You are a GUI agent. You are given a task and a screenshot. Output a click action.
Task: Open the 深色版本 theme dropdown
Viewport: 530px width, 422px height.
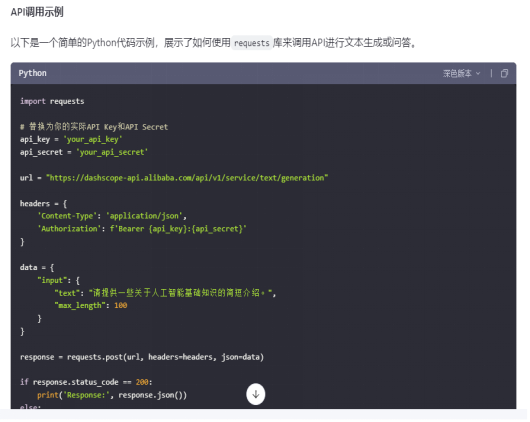click(461, 73)
